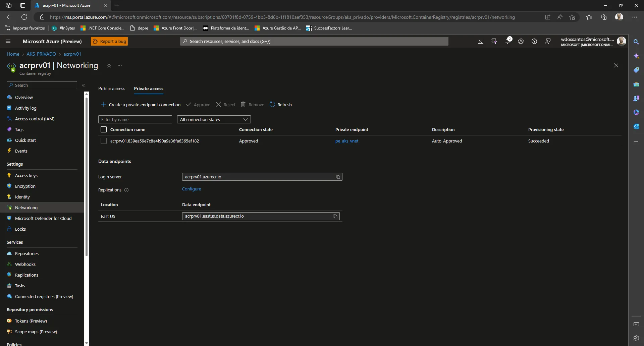Click the Refresh connections button
Image resolution: width=644 pixels, height=346 pixels.
[x=281, y=105]
